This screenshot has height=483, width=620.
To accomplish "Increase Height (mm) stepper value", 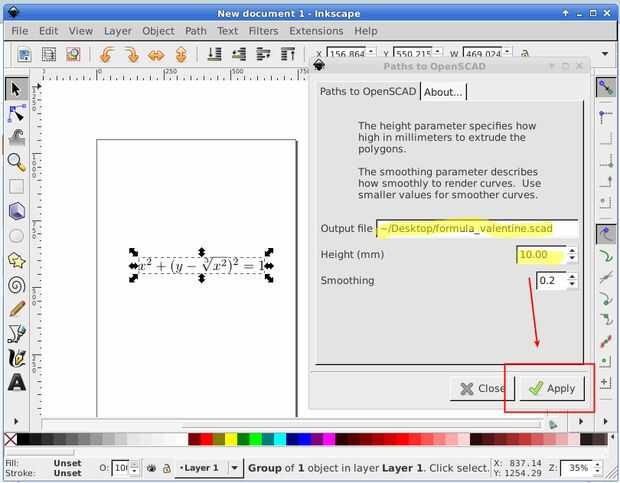I will pos(572,251).
